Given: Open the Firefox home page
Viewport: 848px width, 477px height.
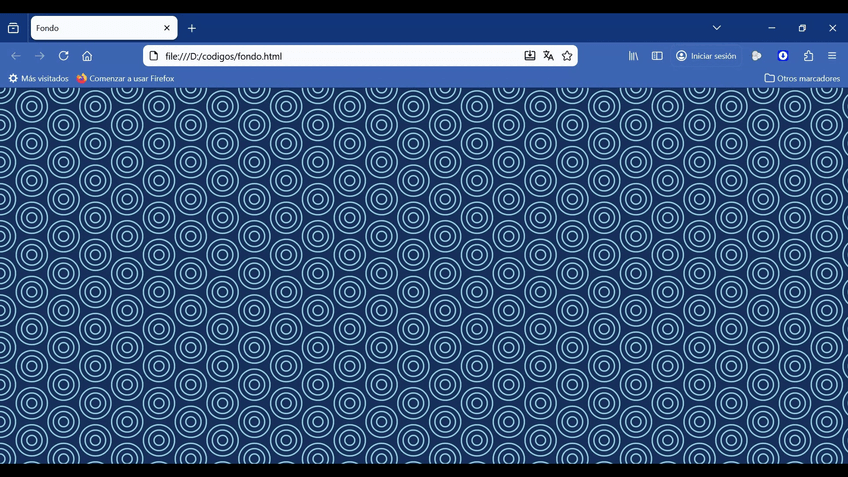Looking at the screenshot, I should [87, 56].
